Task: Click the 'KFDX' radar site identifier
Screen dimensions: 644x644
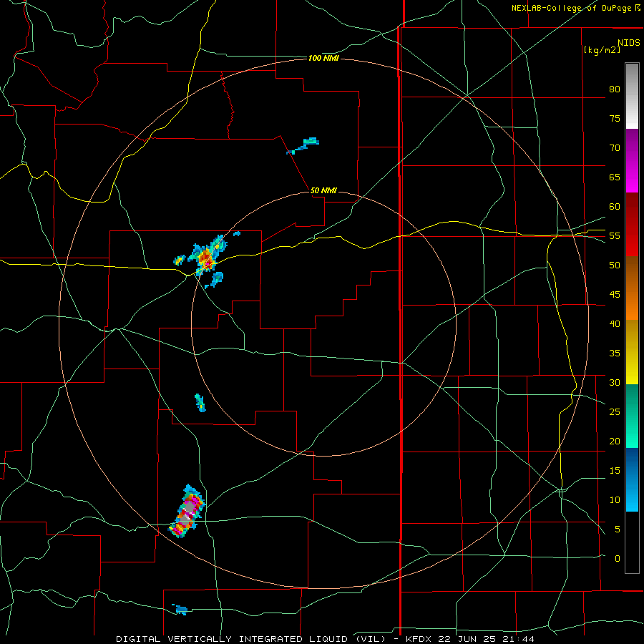Action: click(419, 639)
